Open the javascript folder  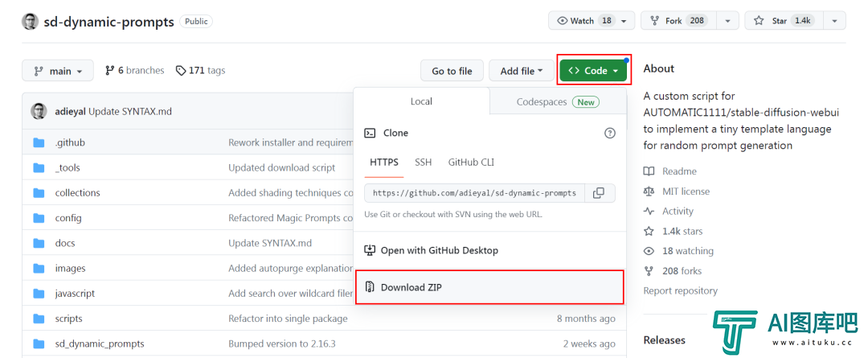pos(75,293)
